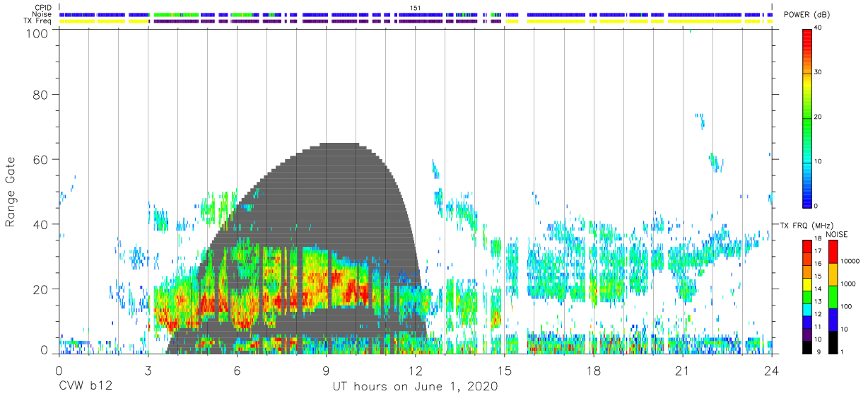Click the '100' value on NOISE scale
868x401 pixels.
(x=847, y=306)
